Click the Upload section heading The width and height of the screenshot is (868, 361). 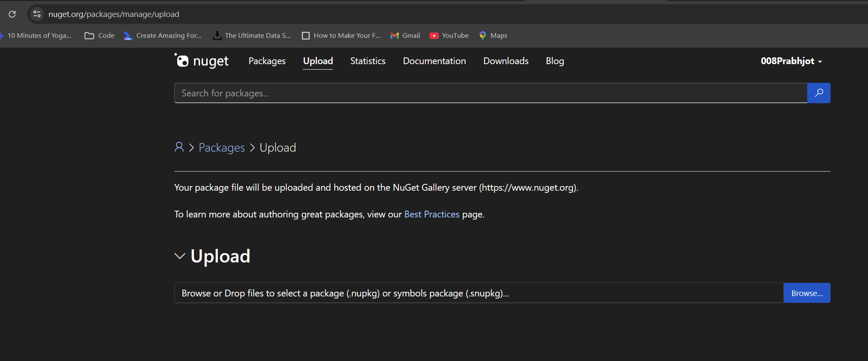coord(220,256)
